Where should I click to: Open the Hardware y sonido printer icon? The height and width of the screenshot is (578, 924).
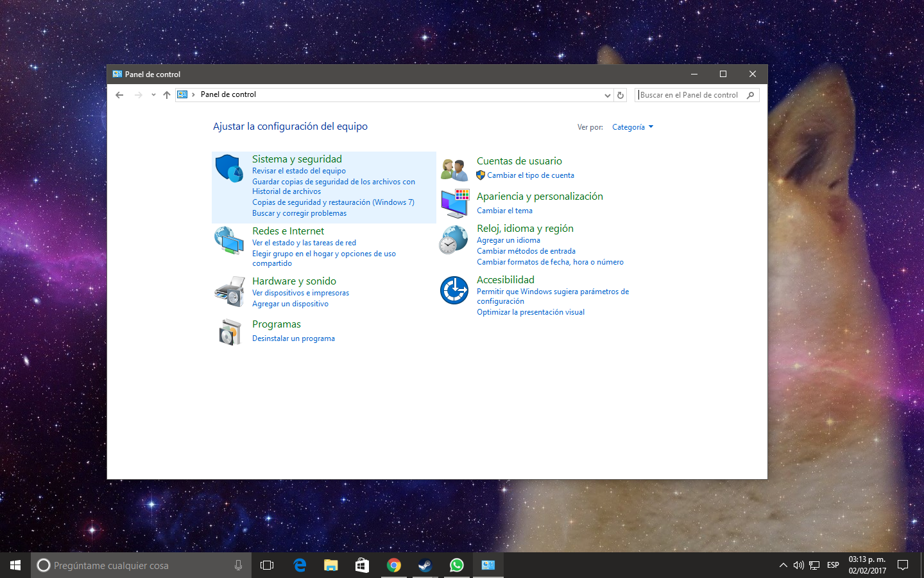click(229, 291)
